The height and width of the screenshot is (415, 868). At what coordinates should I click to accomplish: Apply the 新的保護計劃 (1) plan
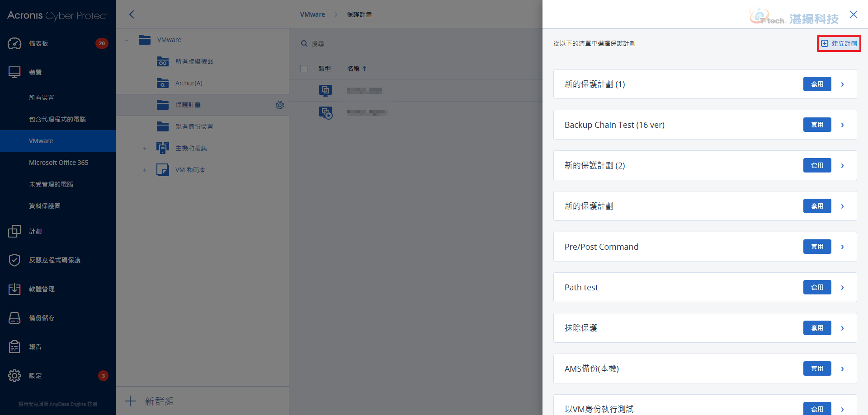tap(817, 84)
